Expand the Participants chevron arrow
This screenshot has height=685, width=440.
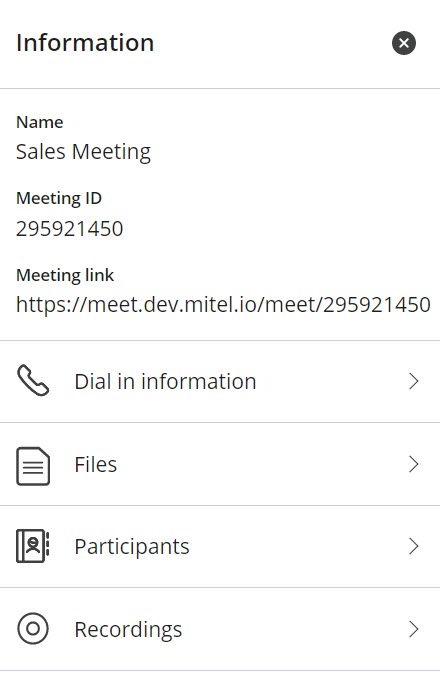[x=414, y=546]
